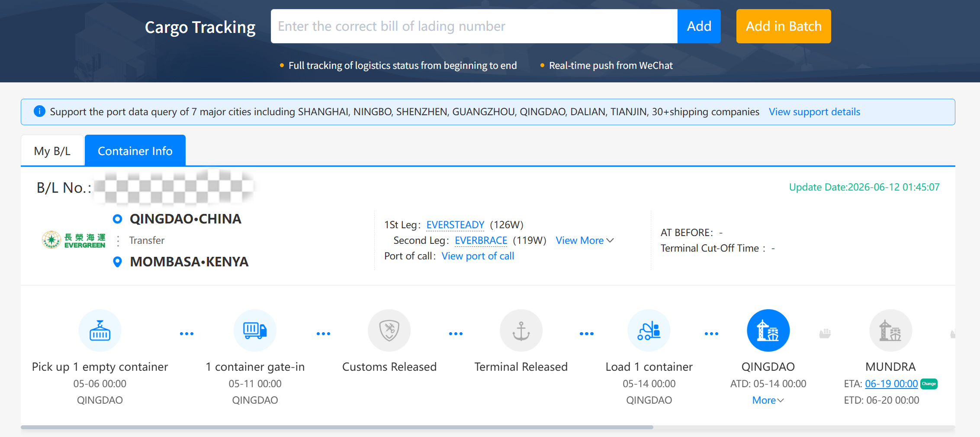Viewport: 980px width, 437px height.
Task: Click the 1 container gate-in text
Action: tap(255, 367)
